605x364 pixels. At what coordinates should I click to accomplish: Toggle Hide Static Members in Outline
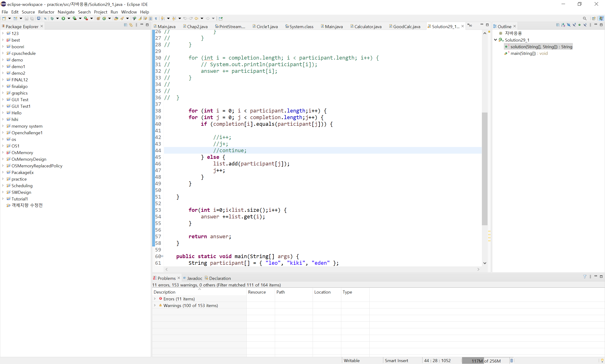point(574,25)
